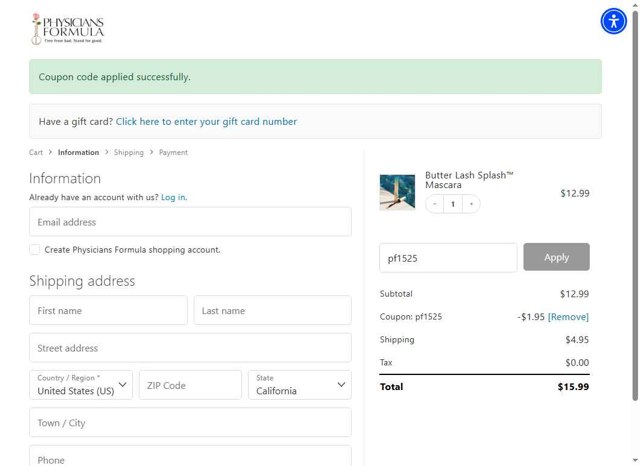Image resolution: width=640 pixels, height=466 pixels.
Task: Click the Physicians Formula logo
Action: (68, 29)
